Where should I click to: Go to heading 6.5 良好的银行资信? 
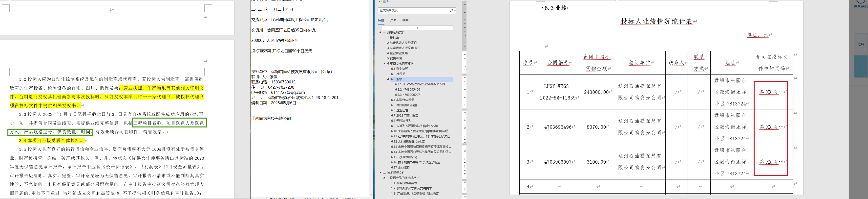pyautogui.click(x=404, y=105)
